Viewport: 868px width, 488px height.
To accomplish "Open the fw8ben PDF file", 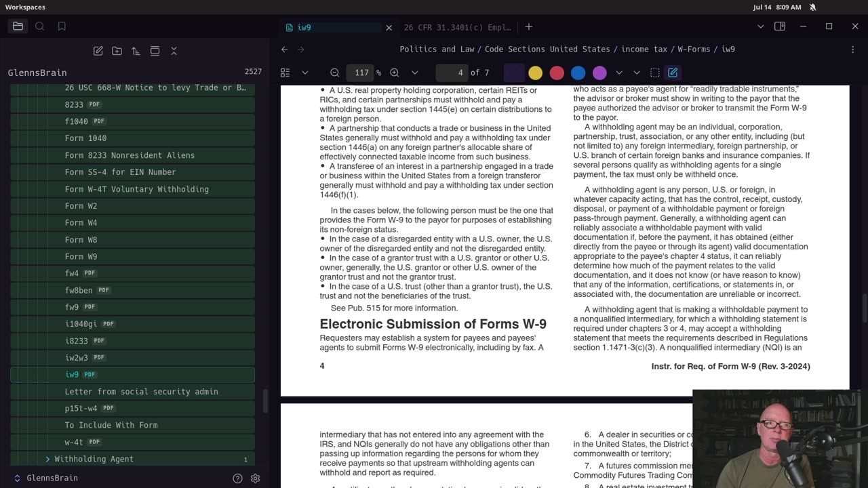I will (132, 290).
